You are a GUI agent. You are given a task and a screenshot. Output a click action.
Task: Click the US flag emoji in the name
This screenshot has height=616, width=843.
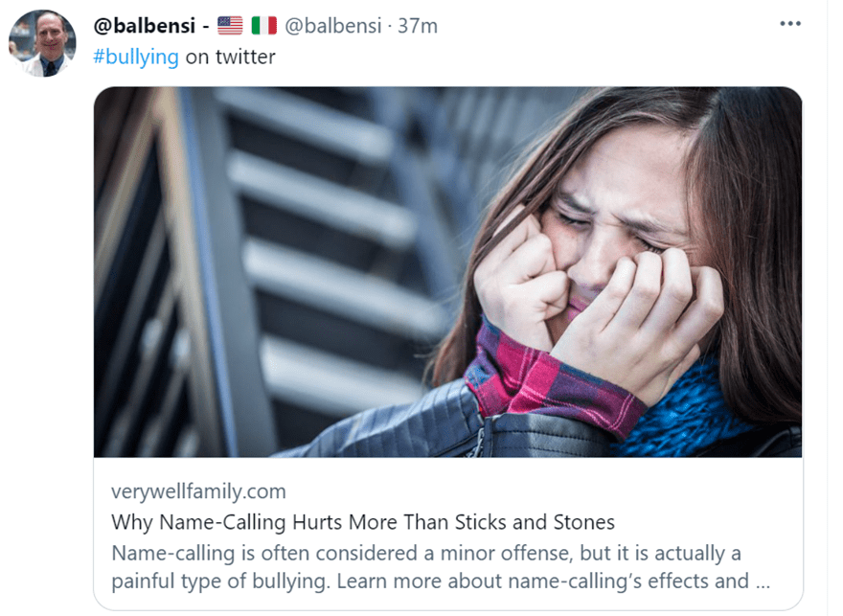(230, 25)
